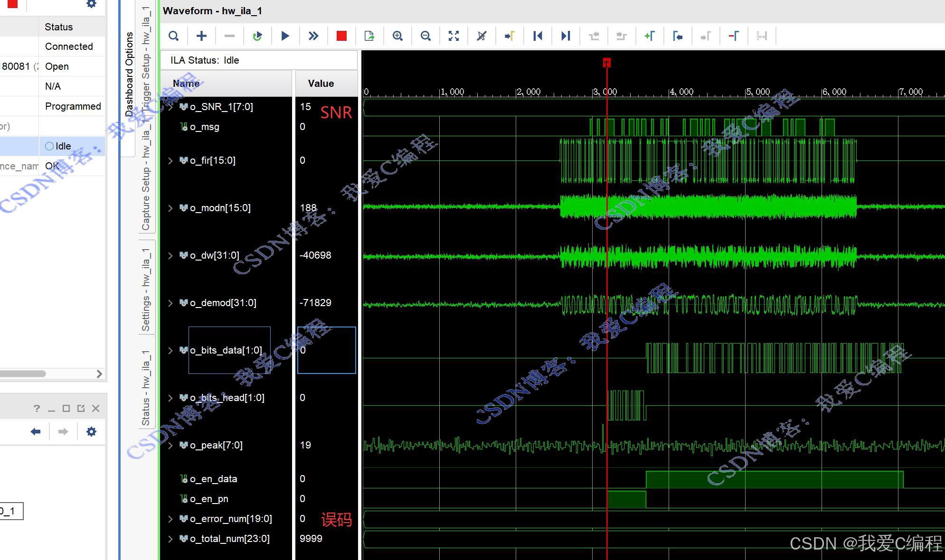Screen dimensions: 945x560
Task: Toggle auto re-trigger for this ILA
Action: coord(257,36)
